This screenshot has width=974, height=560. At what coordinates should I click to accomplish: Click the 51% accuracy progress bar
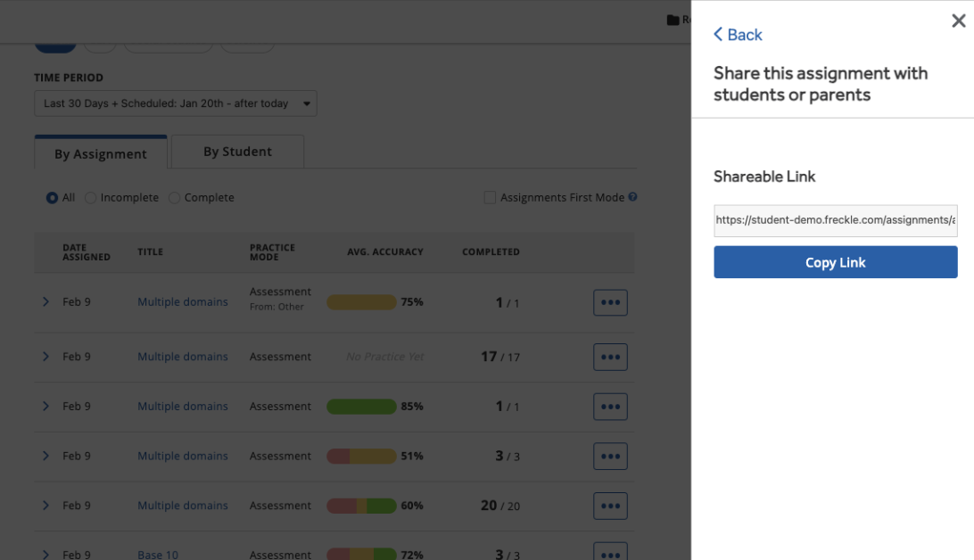tap(361, 456)
